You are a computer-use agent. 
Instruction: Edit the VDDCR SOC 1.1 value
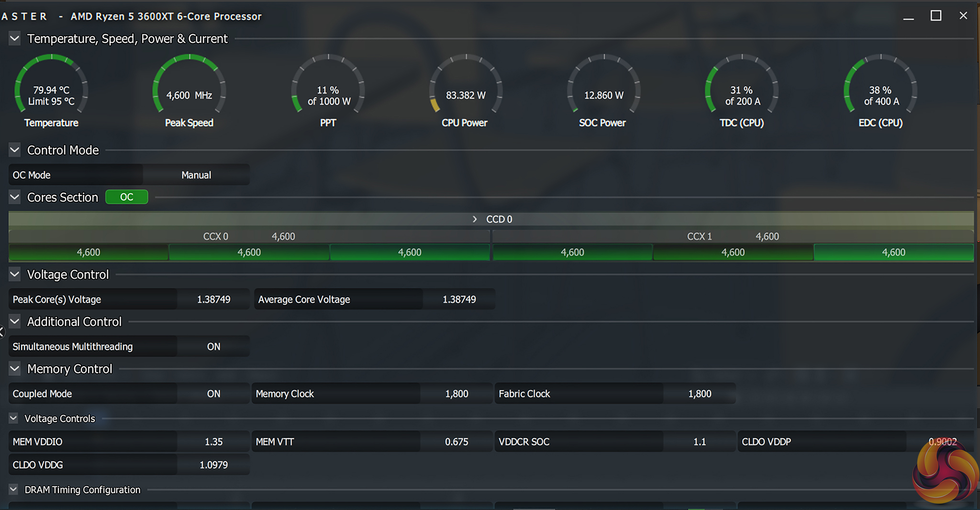pos(700,442)
